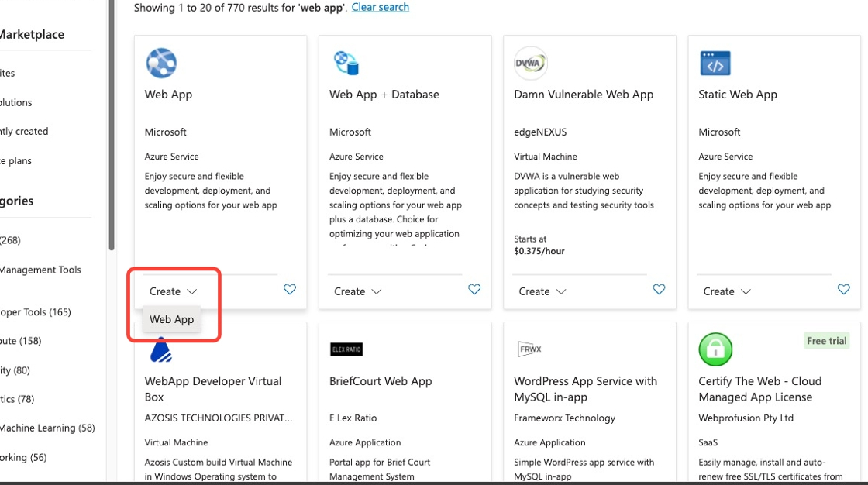Toggle the heart on Damn Vulnerable Web App
The height and width of the screenshot is (485, 868).
point(659,289)
